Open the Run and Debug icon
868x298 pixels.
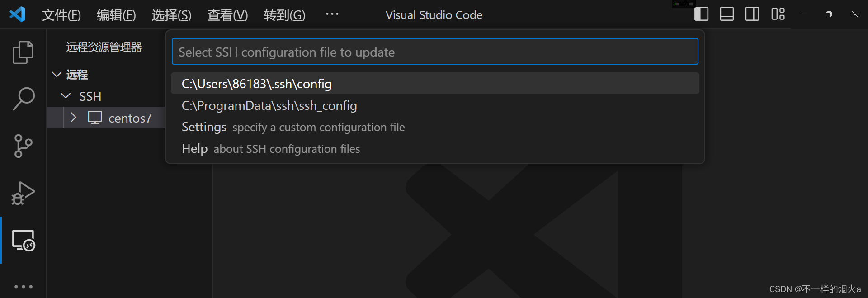tap(23, 193)
